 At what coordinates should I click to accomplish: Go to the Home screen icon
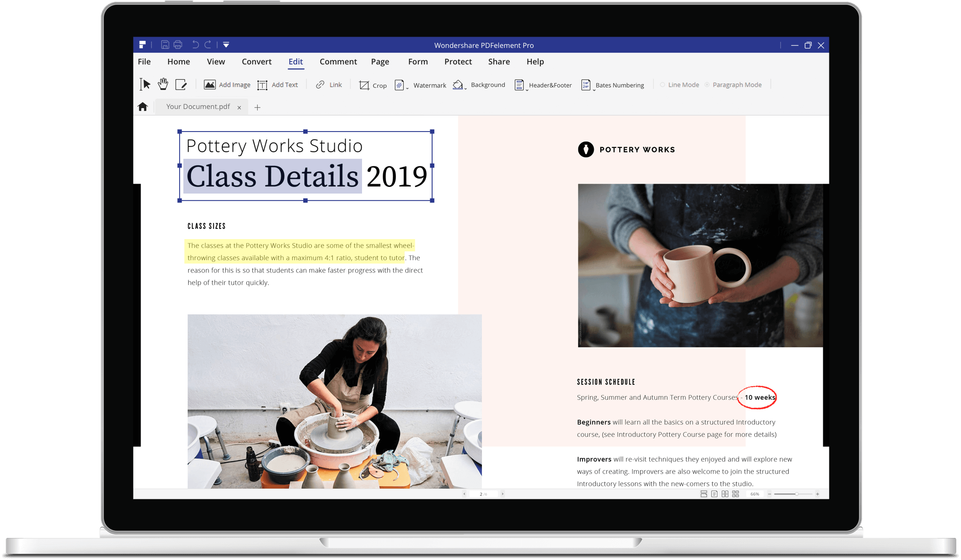143,107
